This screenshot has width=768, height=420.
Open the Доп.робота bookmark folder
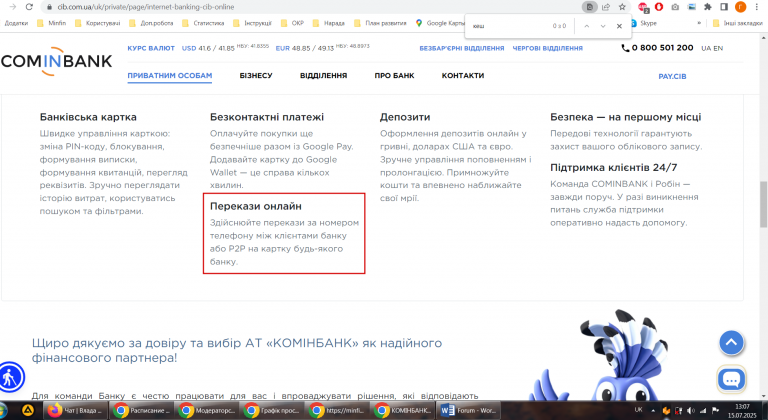[151, 23]
